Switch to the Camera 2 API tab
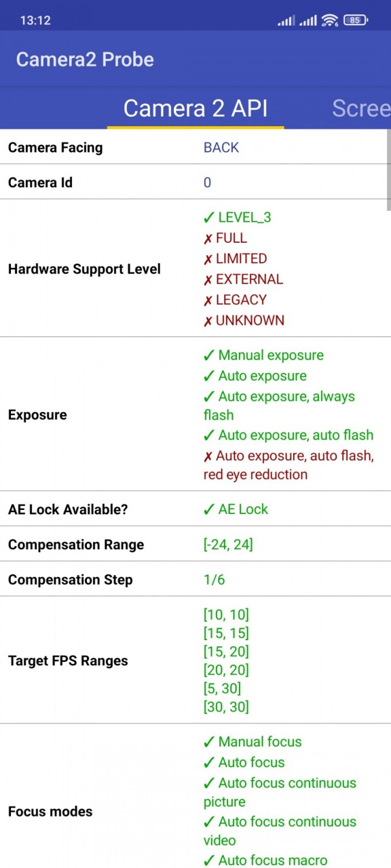391x868 pixels. [x=195, y=108]
